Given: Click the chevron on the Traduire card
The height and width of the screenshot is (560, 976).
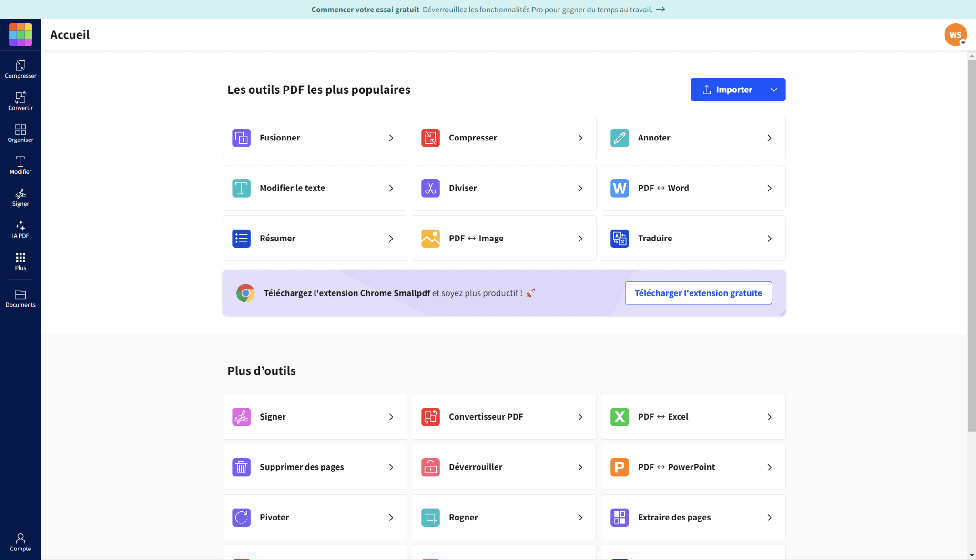Looking at the screenshot, I should (769, 239).
